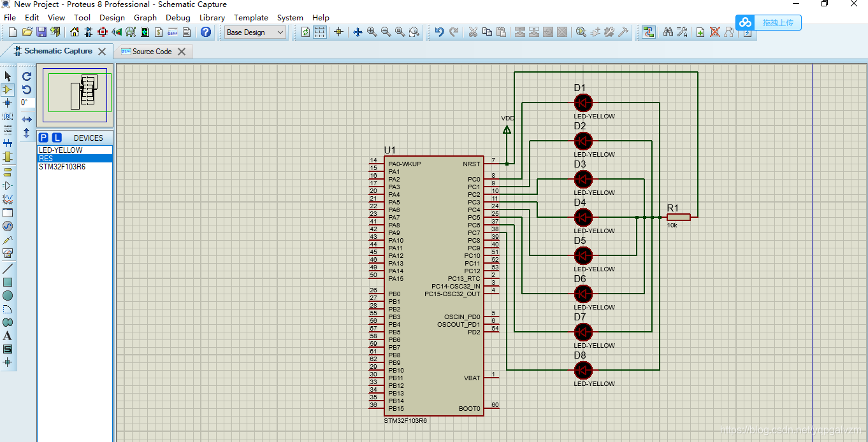Open the Design menu
The width and height of the screenshot is (868, 442).
coord(112,18)
